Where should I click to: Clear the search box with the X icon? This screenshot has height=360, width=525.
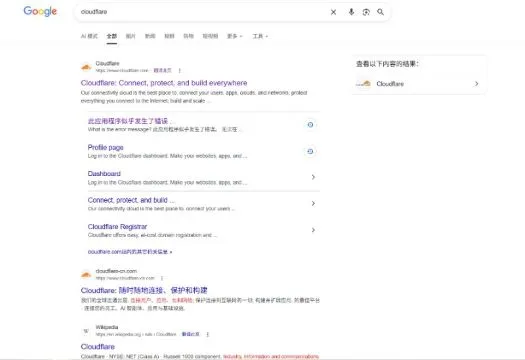coord(333,12)
